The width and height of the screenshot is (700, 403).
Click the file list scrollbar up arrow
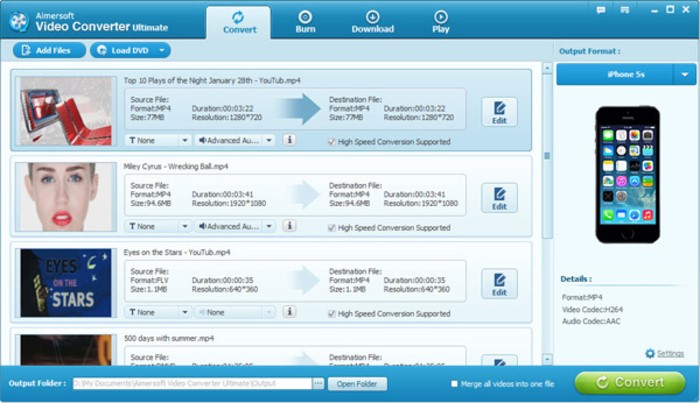[x=547, y=68]
